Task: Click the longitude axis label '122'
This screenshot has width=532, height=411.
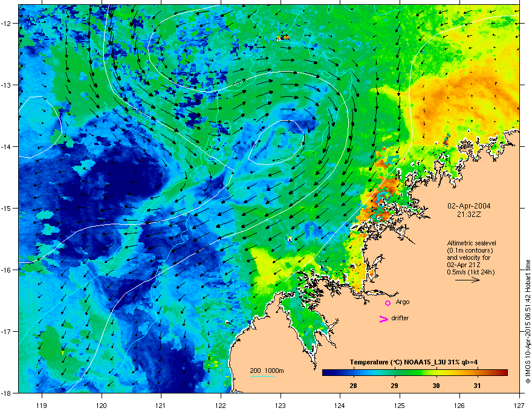Action: click(221, 406)
